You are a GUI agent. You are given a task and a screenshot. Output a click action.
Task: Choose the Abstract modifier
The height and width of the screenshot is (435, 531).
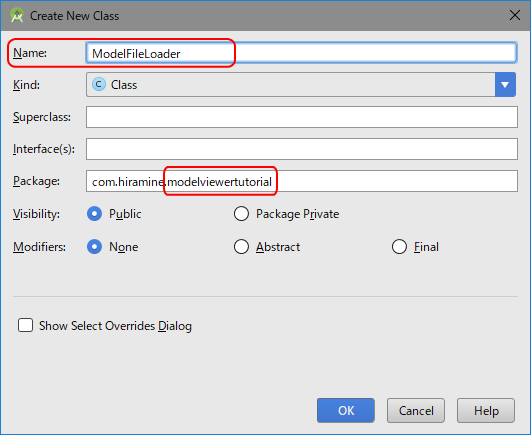241,246
